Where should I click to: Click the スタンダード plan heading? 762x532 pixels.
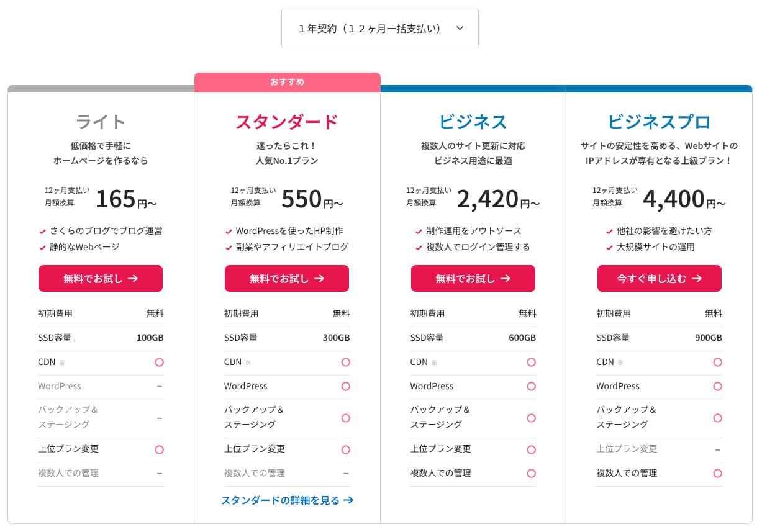tap(287, 122)
